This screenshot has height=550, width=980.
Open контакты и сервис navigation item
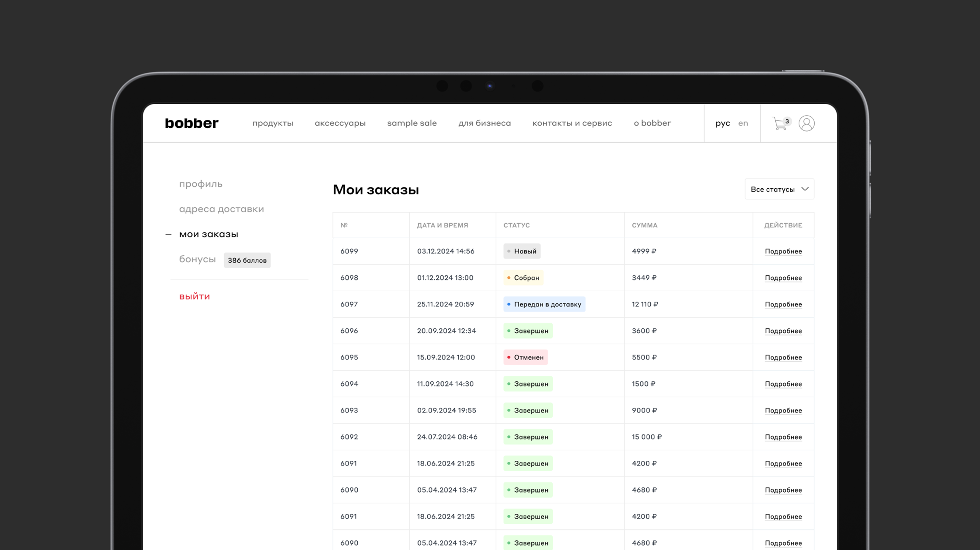[x=572, y=123]
